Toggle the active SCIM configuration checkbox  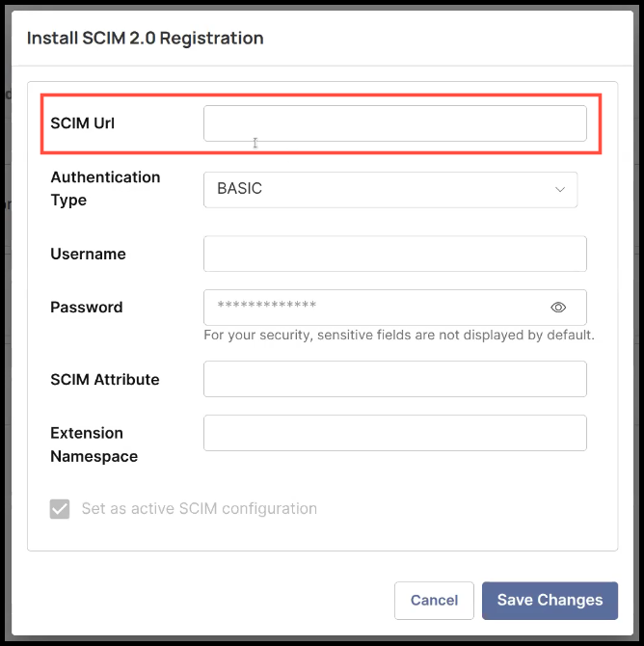pyautogui.click(x=60, y=508)
